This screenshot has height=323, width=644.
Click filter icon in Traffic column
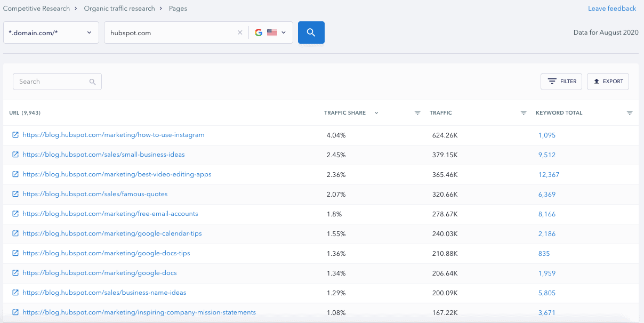pos(524,113)
